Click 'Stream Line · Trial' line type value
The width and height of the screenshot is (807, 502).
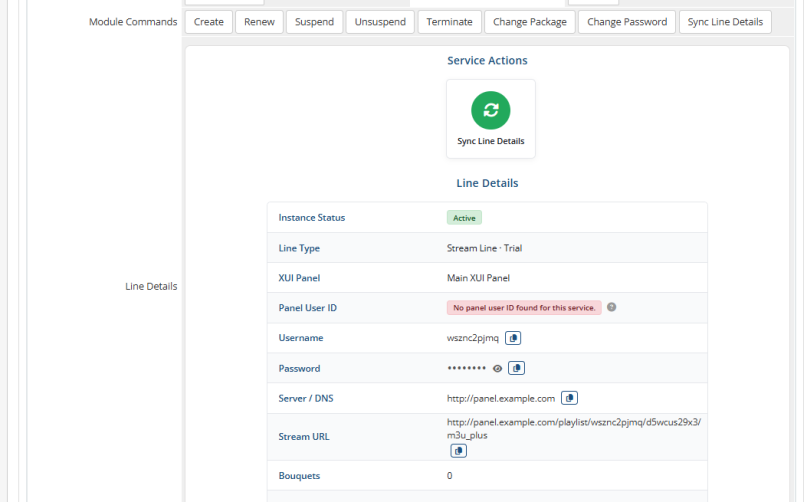[484, 248]
